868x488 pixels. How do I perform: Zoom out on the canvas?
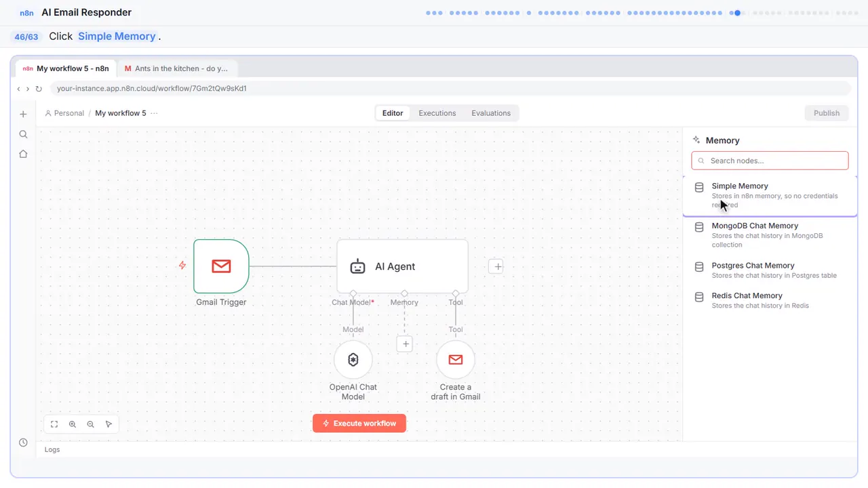pyautogui.click(x=91, y=424)
